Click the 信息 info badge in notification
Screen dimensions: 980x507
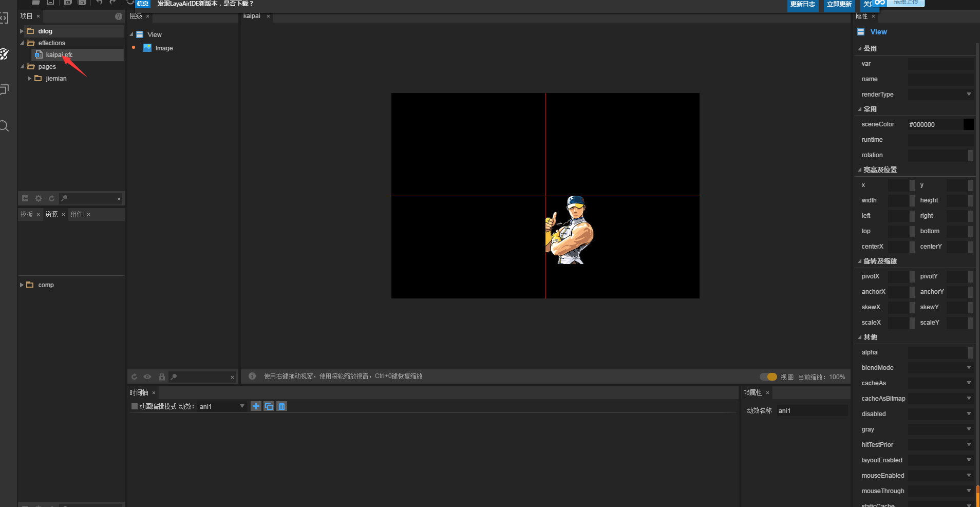[x=143, y=4]
